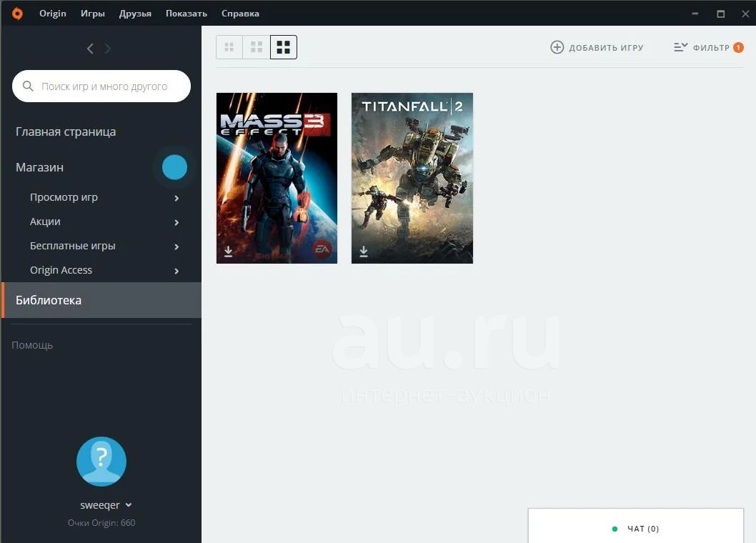The image size is (756, 543).
Task: Switch to medium tile view
Action: 257,47
